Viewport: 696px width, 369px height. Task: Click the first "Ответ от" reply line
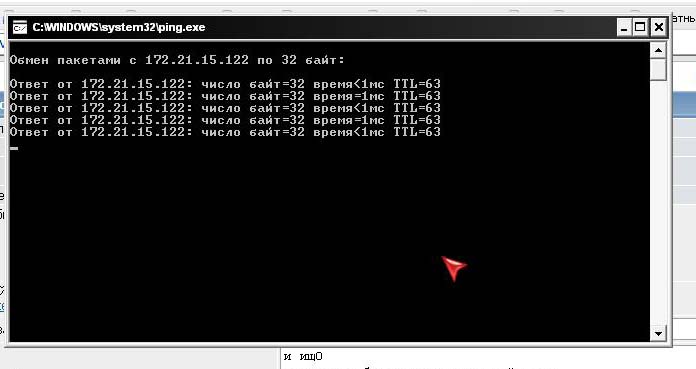(225, 84)
